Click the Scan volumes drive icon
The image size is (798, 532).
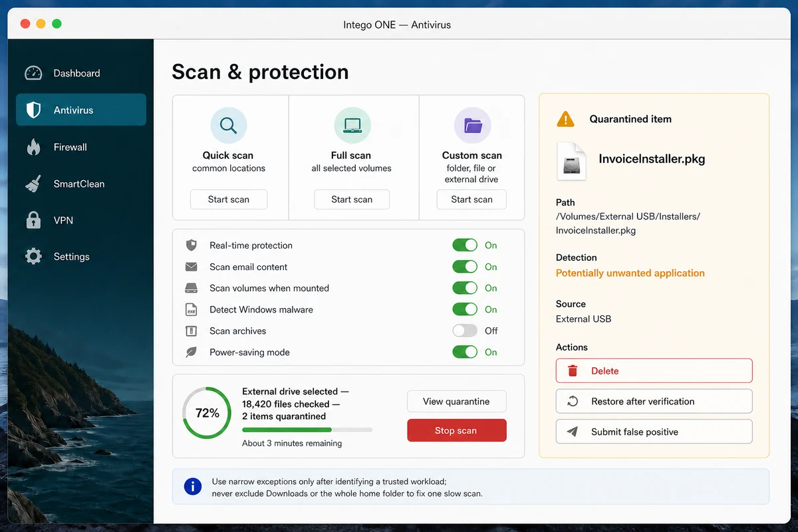(x=192, y=288)
